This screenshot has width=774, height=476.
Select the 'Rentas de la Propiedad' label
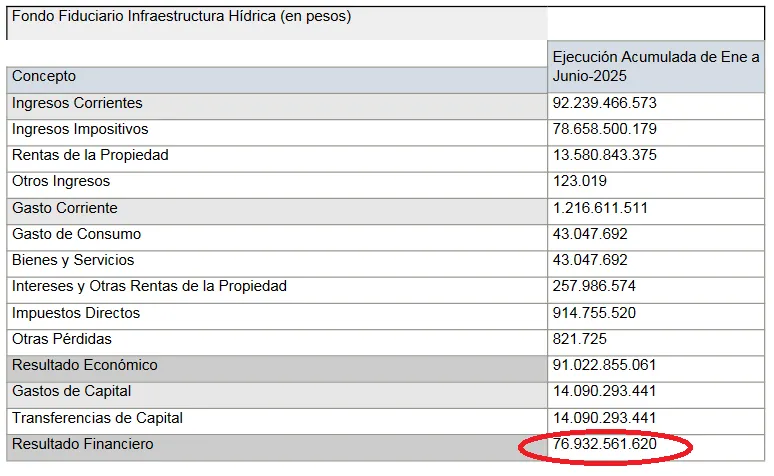[90, 155]
